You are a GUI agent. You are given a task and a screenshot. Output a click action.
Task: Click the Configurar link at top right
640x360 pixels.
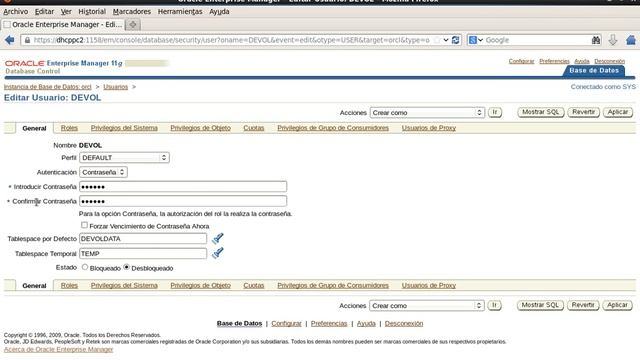521,61
